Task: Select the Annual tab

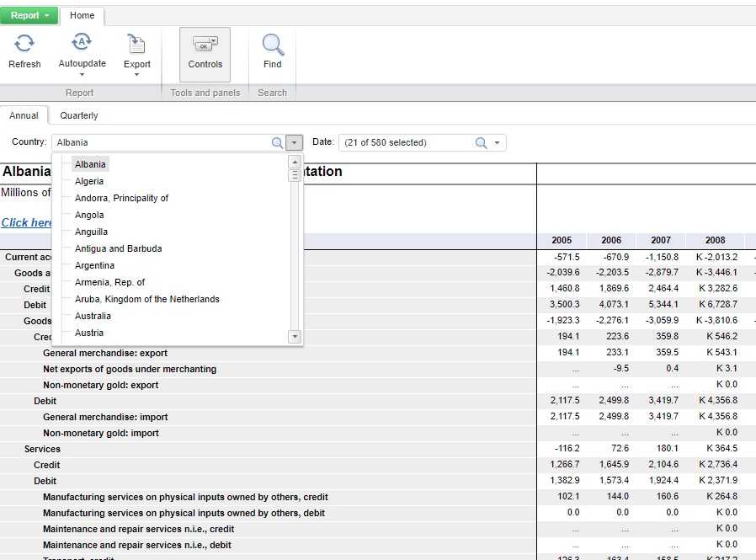Action: coord(24,115)
